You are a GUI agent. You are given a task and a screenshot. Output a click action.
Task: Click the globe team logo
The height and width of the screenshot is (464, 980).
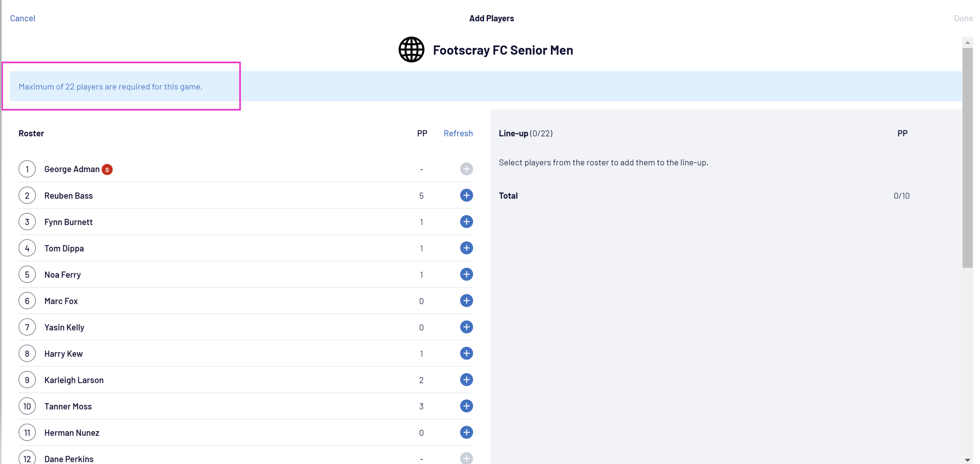[411, 50]
